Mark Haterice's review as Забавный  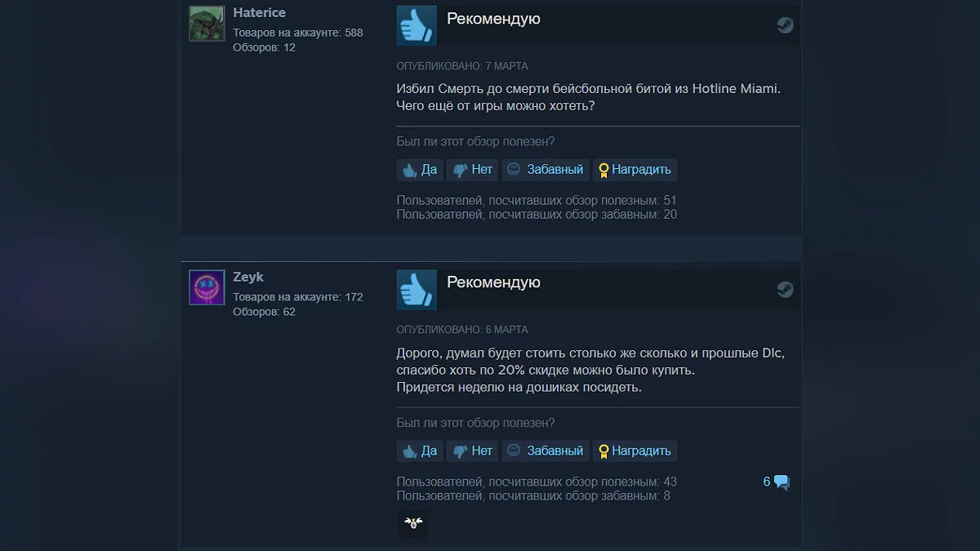tap(546, 170)
